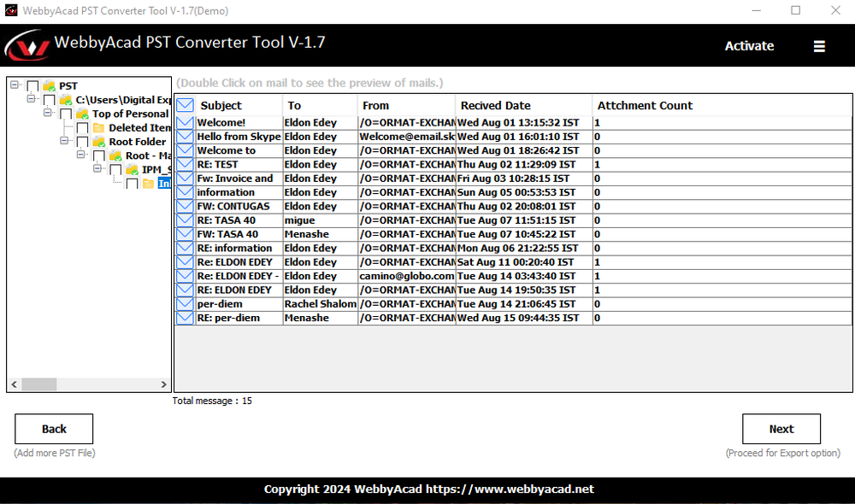Click the envelope icon beside RE: TEST

[x=185, y=164]
